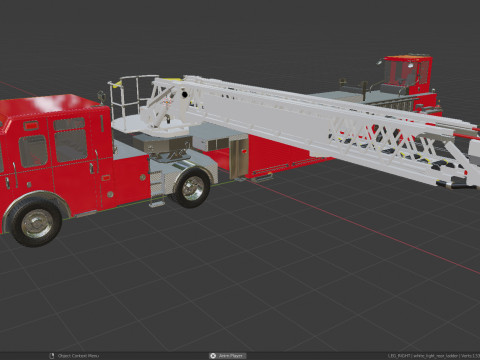Cancel the Anim Player with its X icon

213,356
